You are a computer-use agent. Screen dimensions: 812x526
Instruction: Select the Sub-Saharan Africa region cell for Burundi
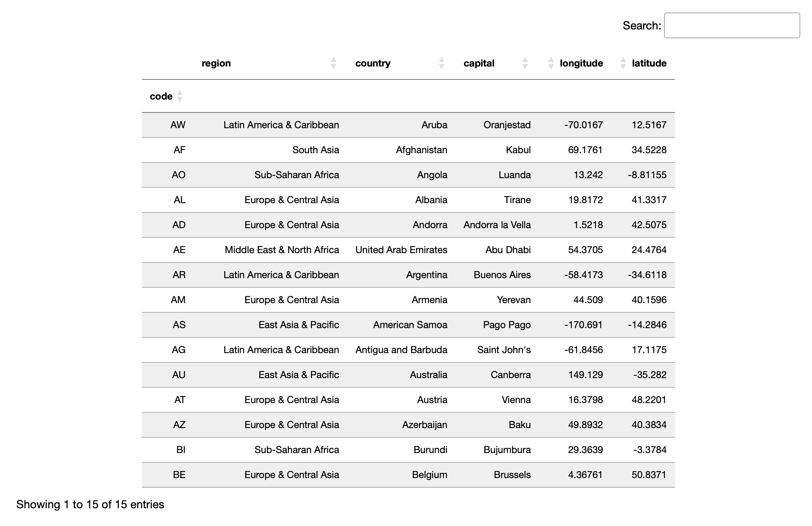[x=297, y=450]
